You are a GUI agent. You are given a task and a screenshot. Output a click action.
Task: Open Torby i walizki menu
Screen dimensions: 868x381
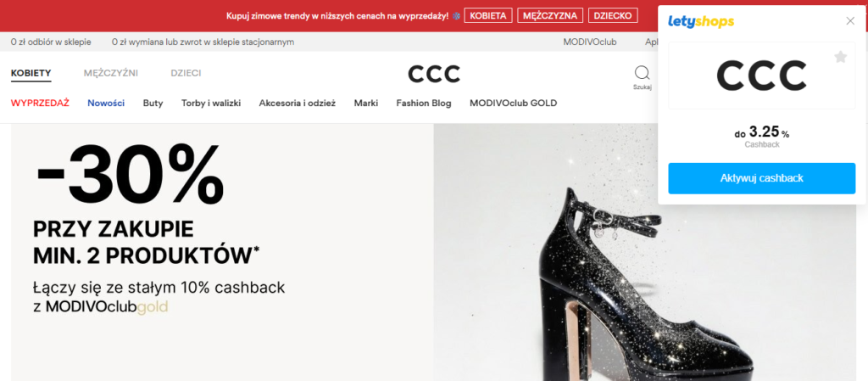tap(211, 103)
